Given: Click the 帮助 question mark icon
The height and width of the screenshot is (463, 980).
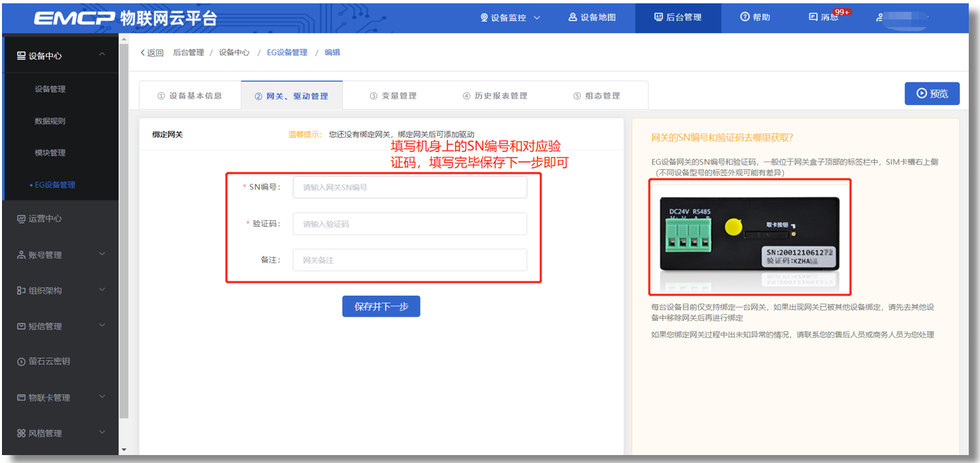Looking at the screenshot, I should pos(745,17).
